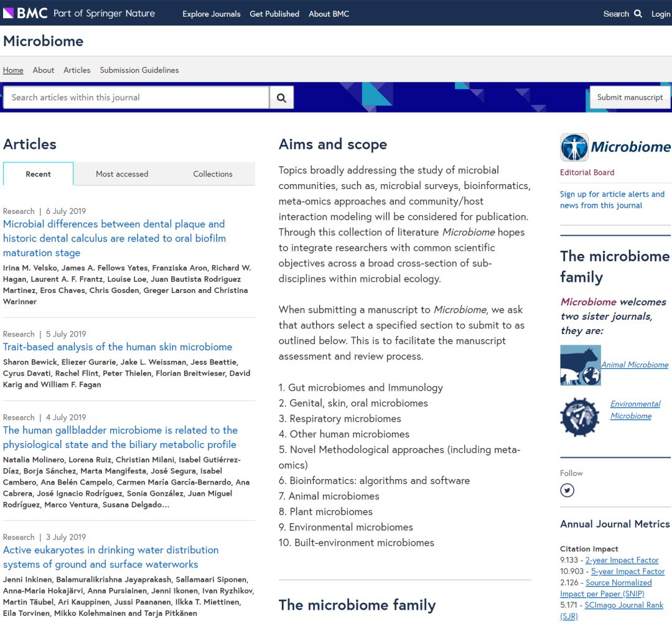Image resolution: width=672 pixels, height=624 pixels.
Task: Click '4. Other human microbiomes' list item
Action: tap(343, 434)
